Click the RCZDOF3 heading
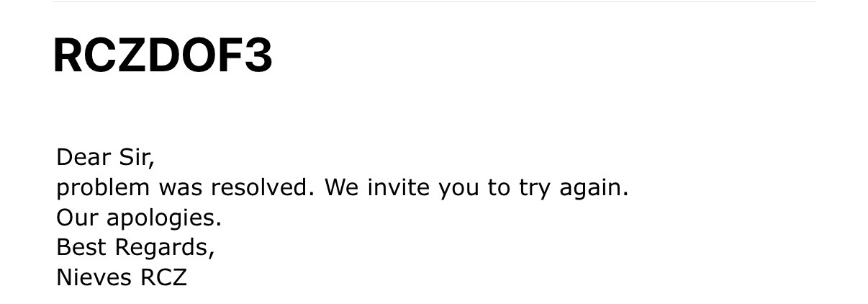This screenshot has width=868, height=304. coord(163,55)
